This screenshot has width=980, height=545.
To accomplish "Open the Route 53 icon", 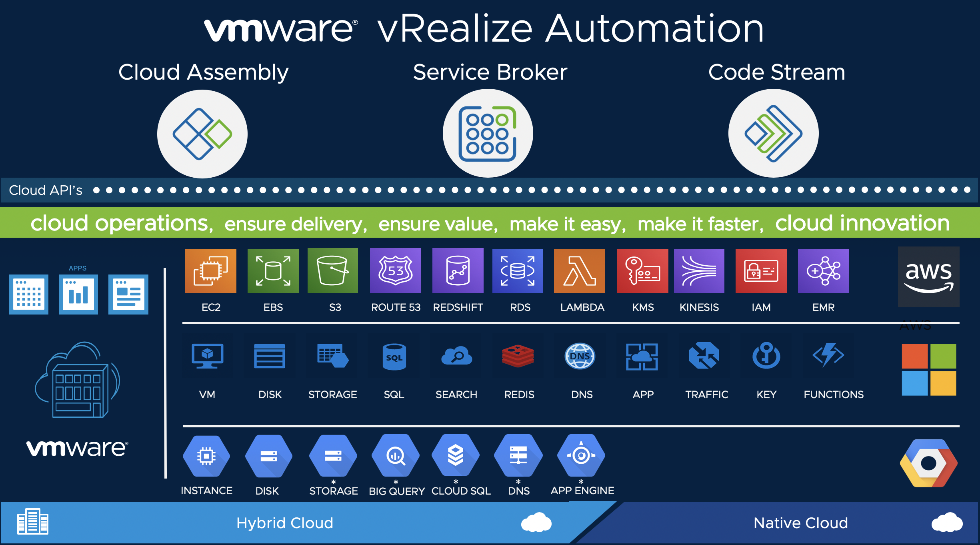I will (x=396, y=270).
